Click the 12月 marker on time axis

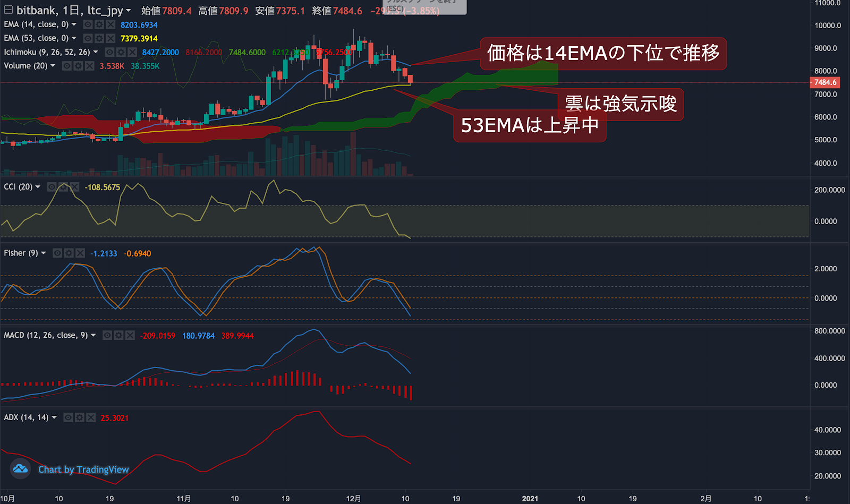353,499
